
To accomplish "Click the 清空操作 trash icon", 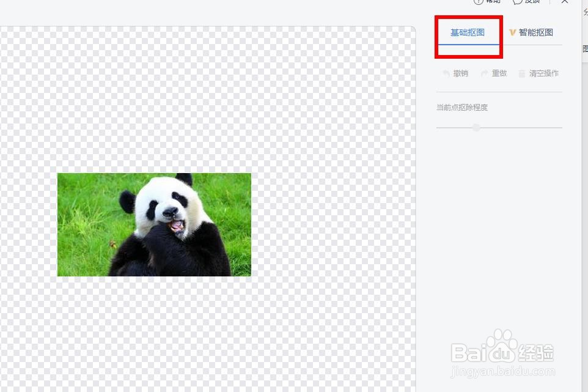I will [x=522, y=73].
